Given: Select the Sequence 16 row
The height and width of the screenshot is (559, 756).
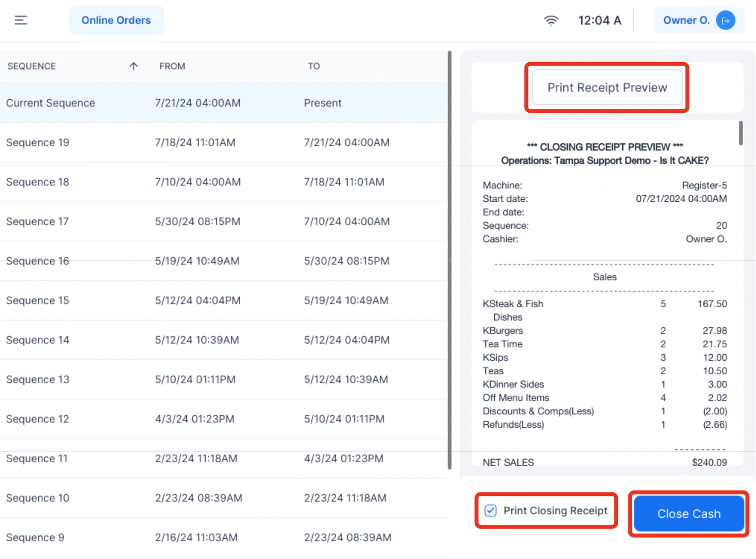Looking at the screenshot, I should [224, 261].
